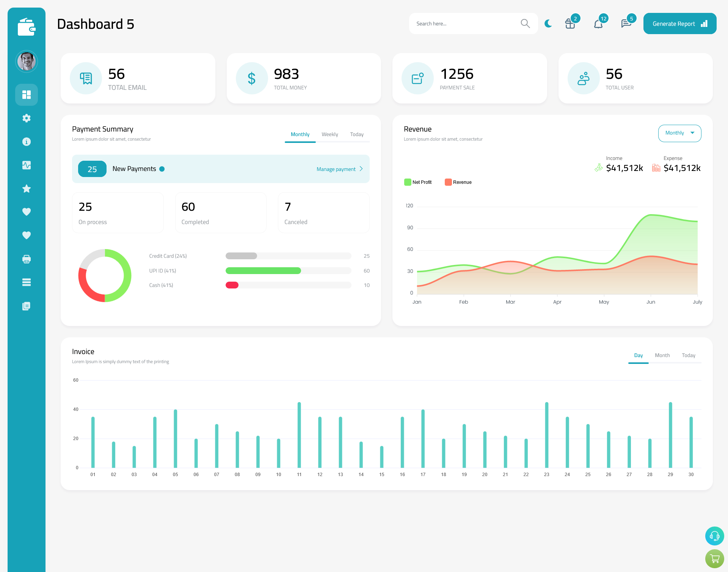728x572 pixels.
Task: Click user profile avatar icon
Action: (27, 61)
